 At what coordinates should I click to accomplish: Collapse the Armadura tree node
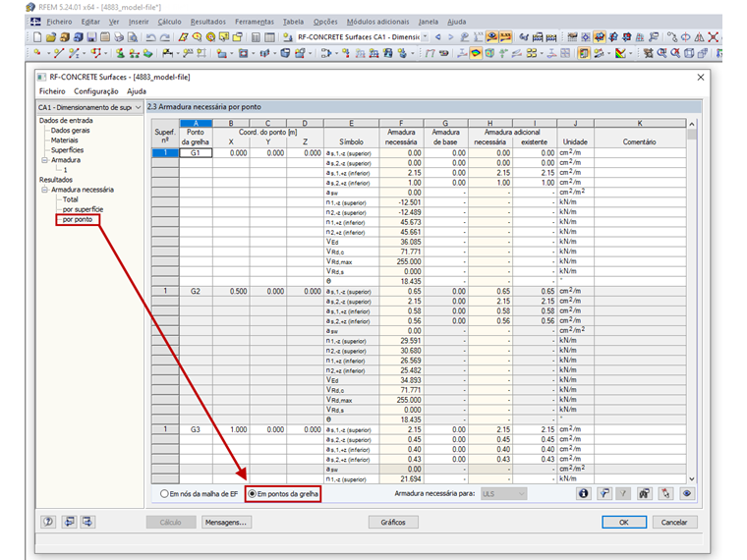pyautogui.click(x=44, y=160)
